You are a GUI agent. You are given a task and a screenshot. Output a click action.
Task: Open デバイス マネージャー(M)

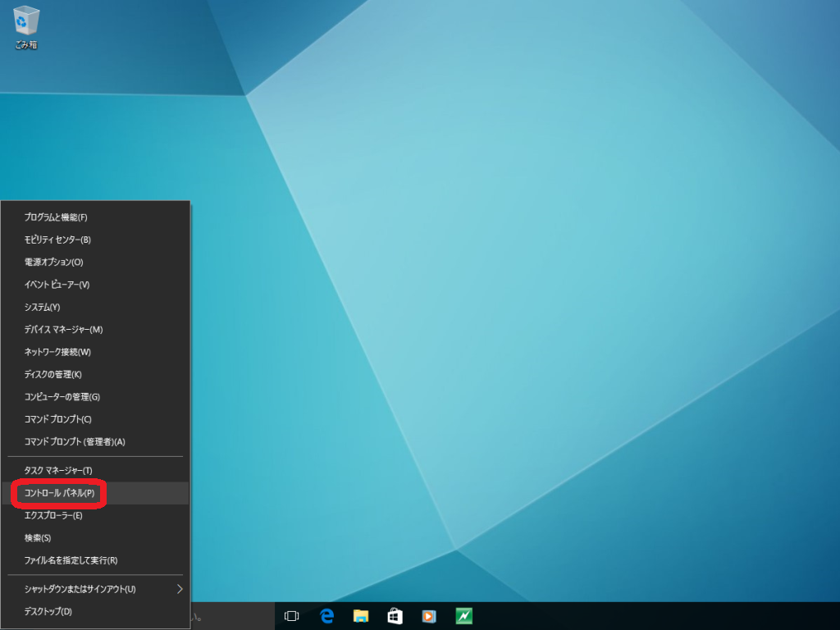click(95, 330)
